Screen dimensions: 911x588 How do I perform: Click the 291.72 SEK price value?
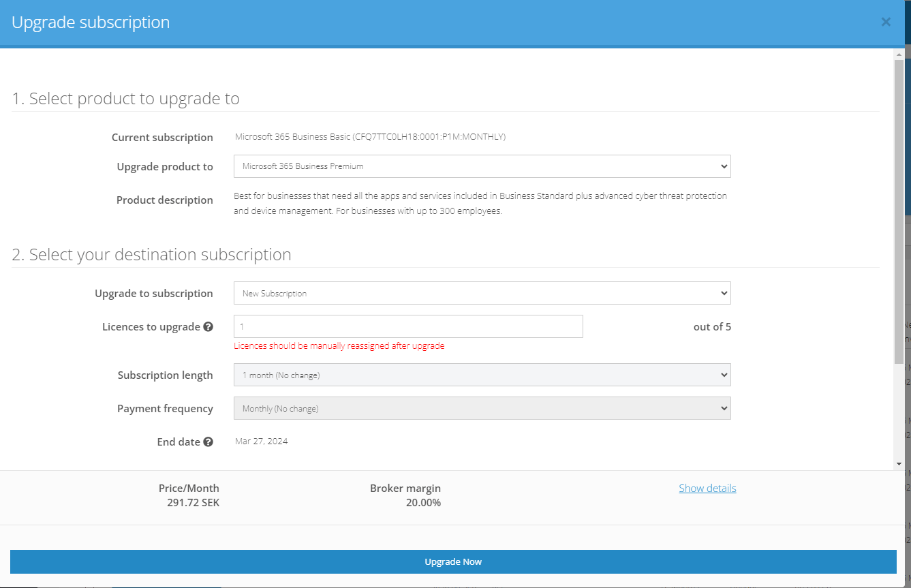(x=194, y=503)
